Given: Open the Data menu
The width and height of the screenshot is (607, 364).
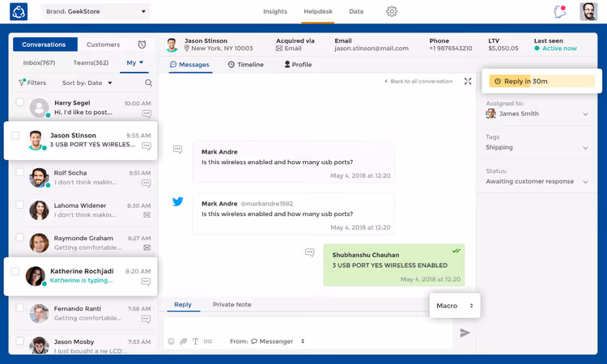Looking at the screenshot, I should coord(356,11).
